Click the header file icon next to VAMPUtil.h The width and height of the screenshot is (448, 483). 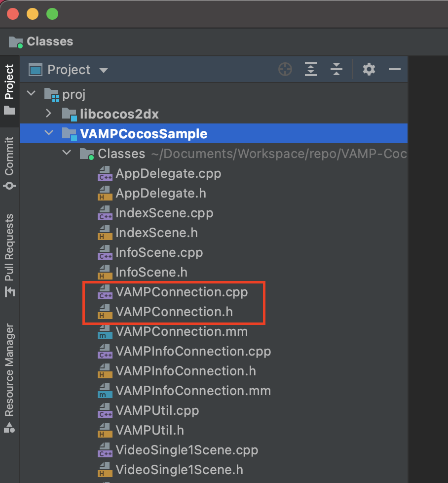tap(104, 430)
